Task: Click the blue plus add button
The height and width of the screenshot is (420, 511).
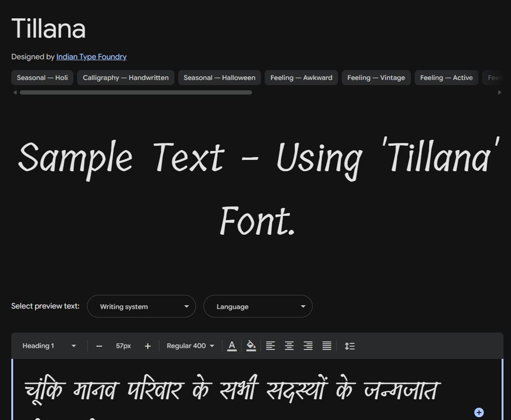Action: 479,412
